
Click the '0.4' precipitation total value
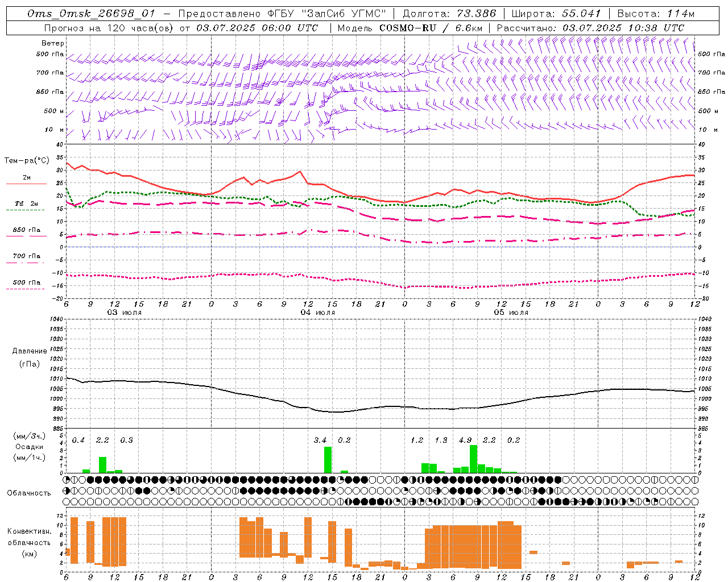(x=78, y=440)
